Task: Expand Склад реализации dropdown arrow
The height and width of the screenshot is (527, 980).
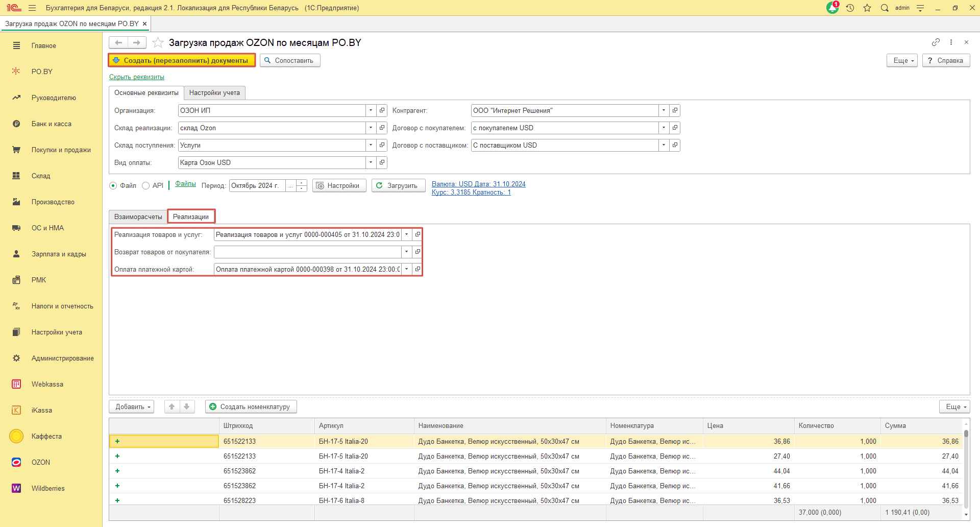Action: pos(371,128)
